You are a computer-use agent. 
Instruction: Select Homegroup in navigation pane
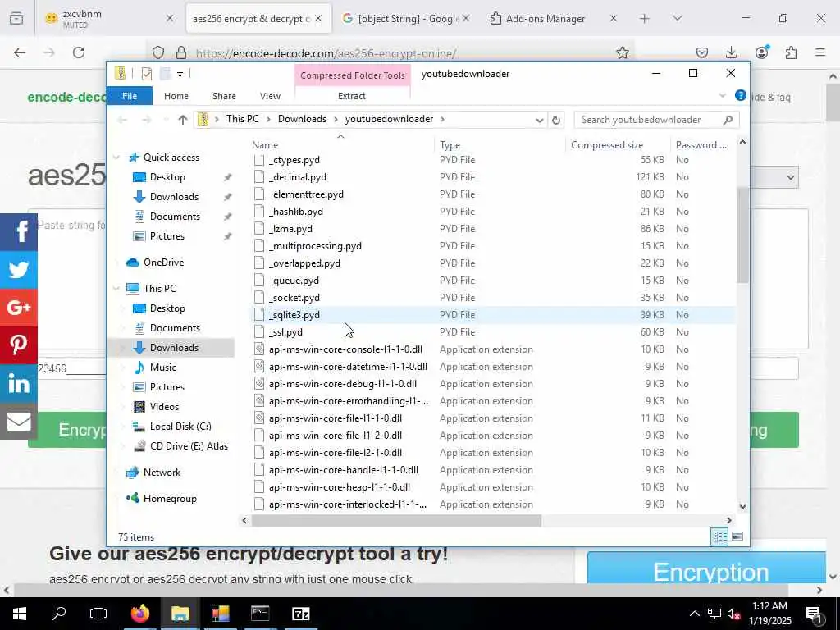coord(170,499)
